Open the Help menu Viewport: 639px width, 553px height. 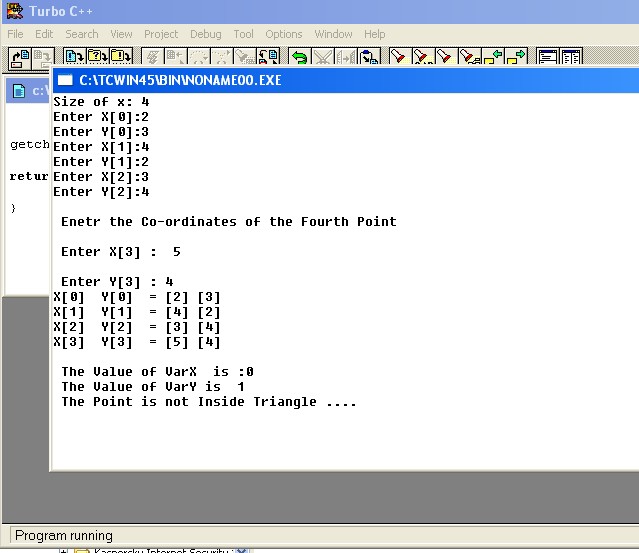click(375, 34)
